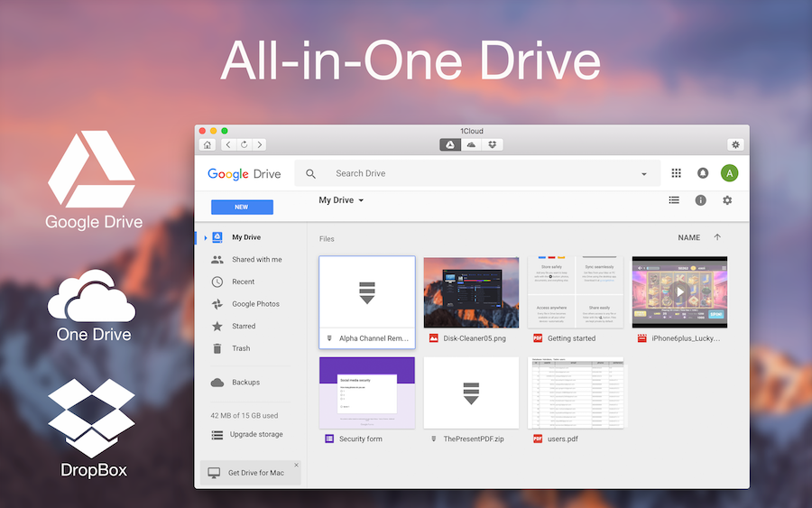Image resolution: width=812 pixels, height=508 pixels.
Task: Expand the My Drive tree arrow
Action: click(x=206, y=237)
